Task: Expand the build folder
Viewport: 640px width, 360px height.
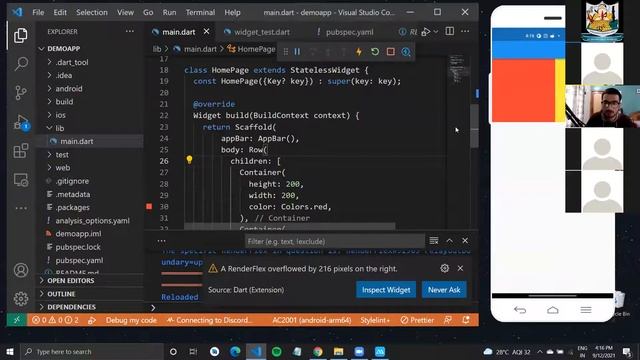Action: point(64,102)
